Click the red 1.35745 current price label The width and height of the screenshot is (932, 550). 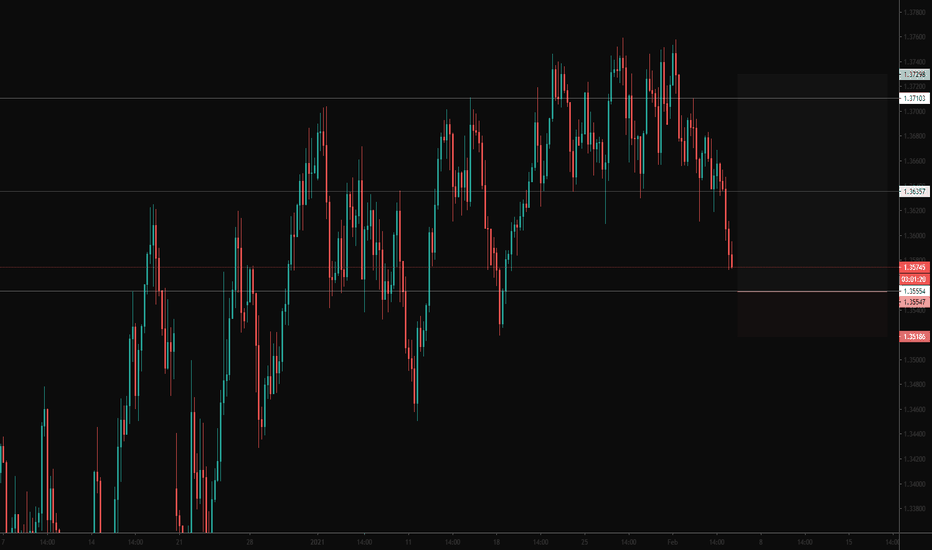pyautogui.click(x=915, y=268)
